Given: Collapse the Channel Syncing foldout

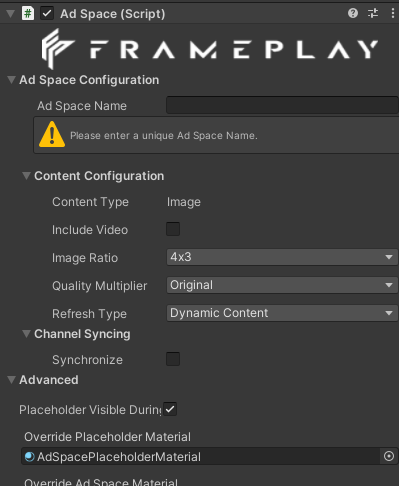Looking at the screenshot, I should click(26, 334).
